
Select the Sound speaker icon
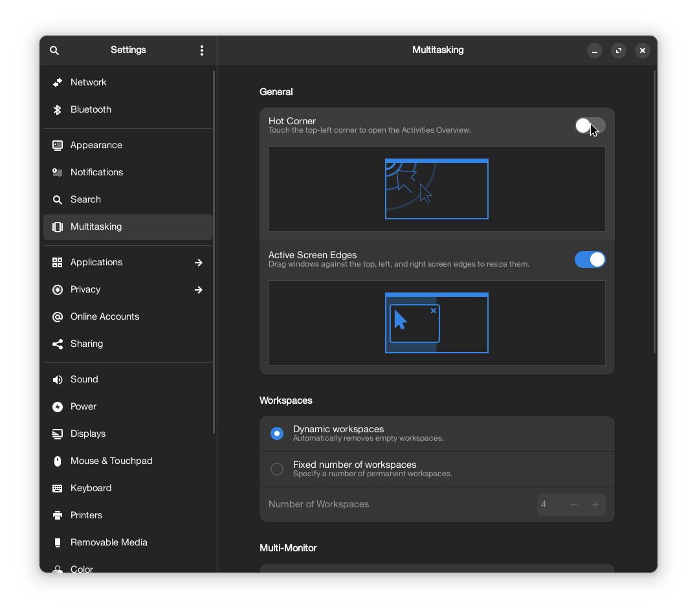(58, 380)
